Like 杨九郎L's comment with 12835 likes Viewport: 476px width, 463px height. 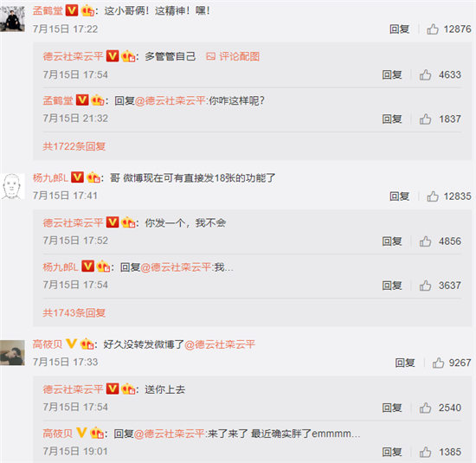click(433, 196)
